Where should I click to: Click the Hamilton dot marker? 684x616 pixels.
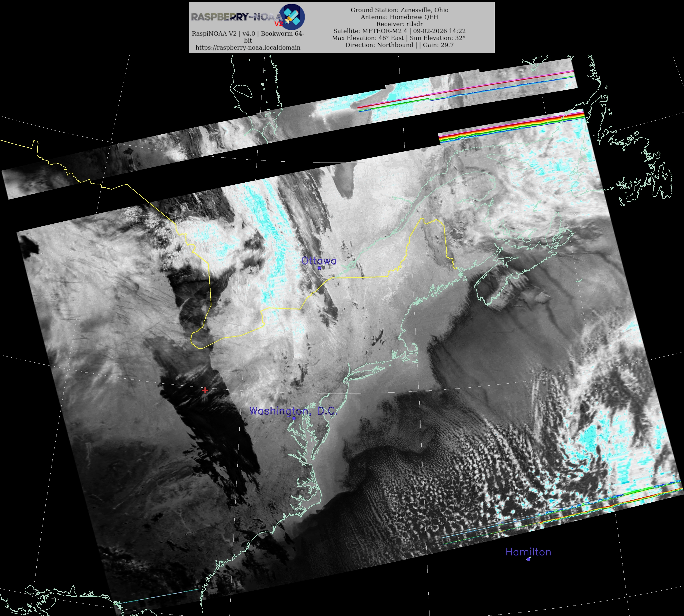point(528,559)
